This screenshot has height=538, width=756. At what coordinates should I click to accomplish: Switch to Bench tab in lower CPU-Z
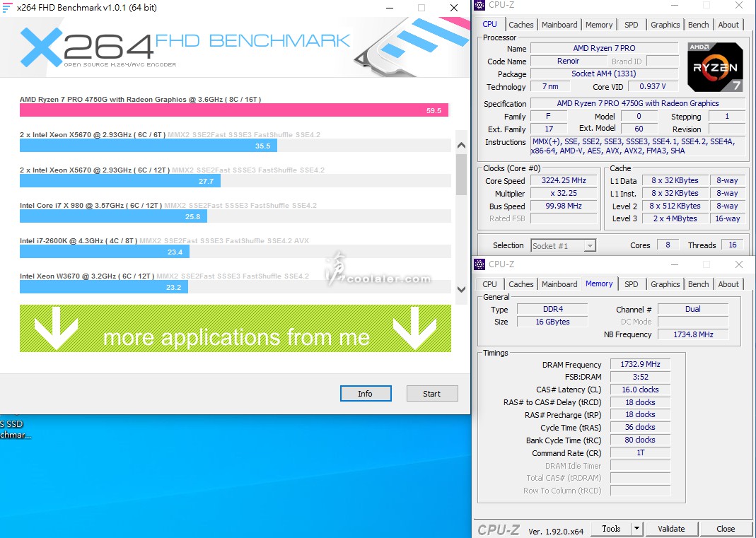point(698,284)
